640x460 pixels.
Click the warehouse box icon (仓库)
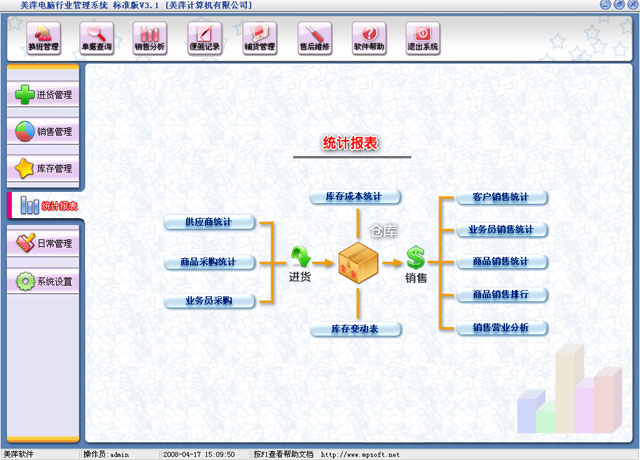[x=358, y=263]
